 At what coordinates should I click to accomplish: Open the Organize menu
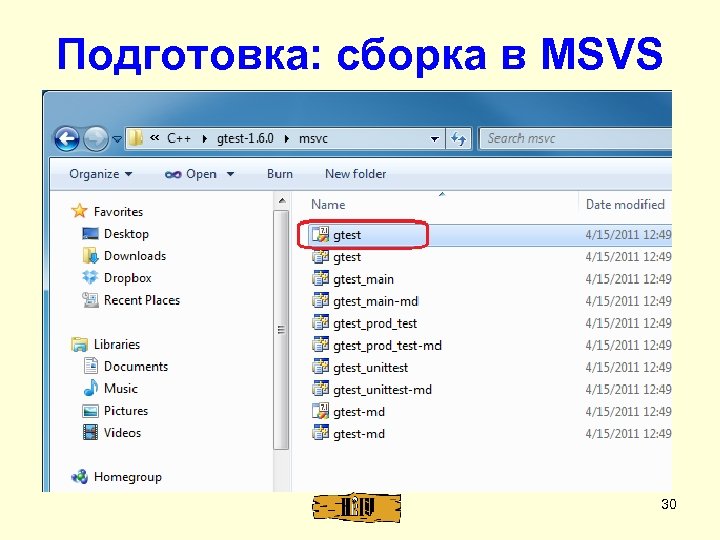(x=101, y=174)
